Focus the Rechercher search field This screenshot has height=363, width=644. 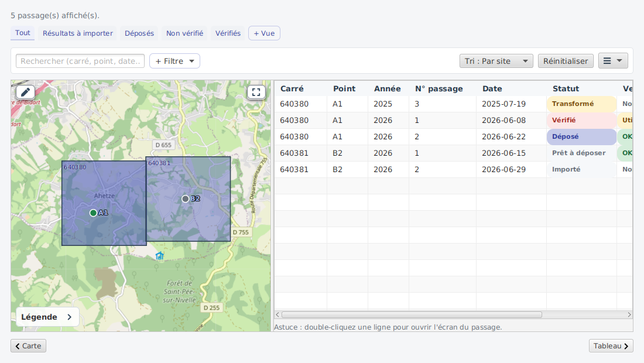[x=80, y=61]
